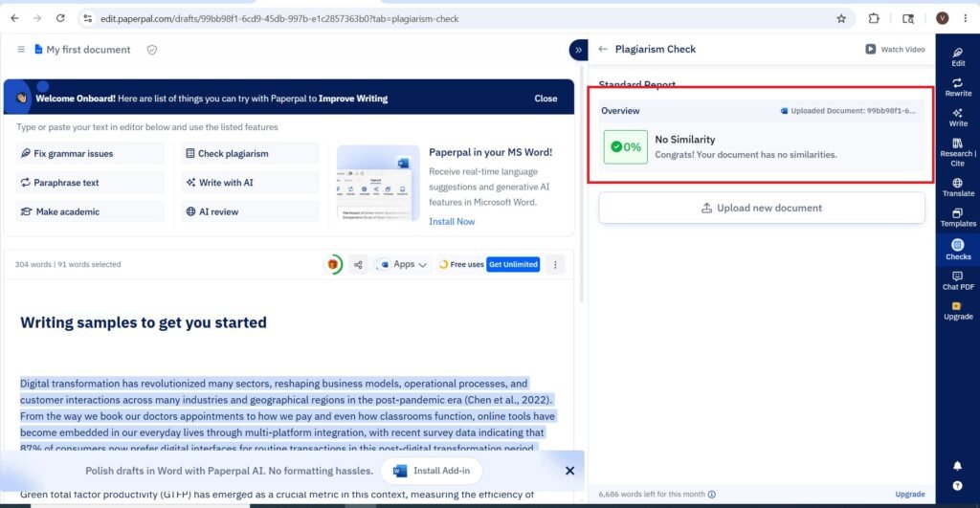Screen dimensions: 980x508
Task: Go back from Plagiarism Check panel
Action: pyautogui.click(x=603, y=50)
